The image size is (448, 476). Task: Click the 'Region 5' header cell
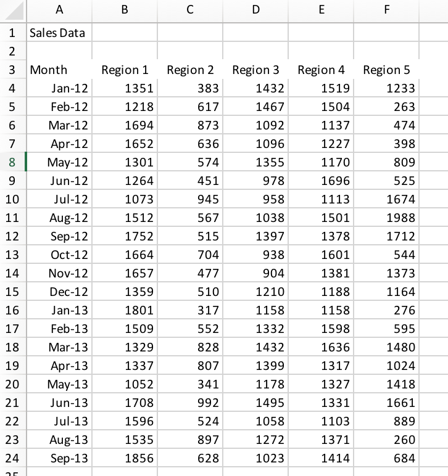point(387,70)
